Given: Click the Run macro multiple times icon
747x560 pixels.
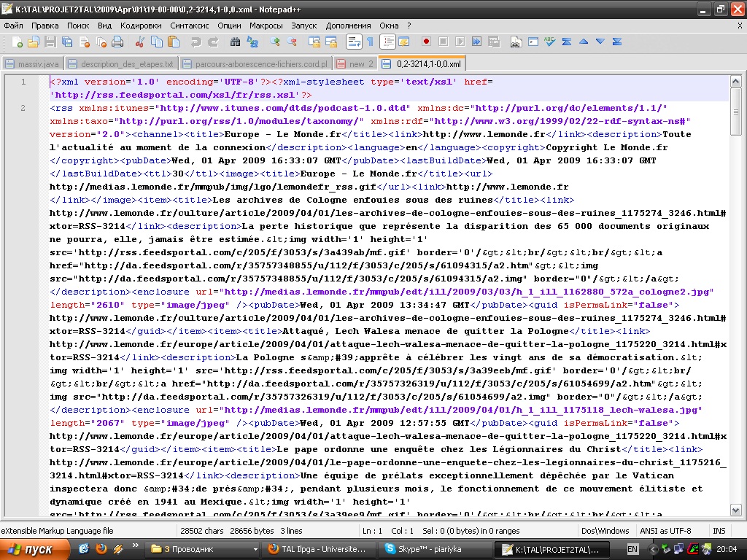Looking at the screenshot, I should (476, 42).
